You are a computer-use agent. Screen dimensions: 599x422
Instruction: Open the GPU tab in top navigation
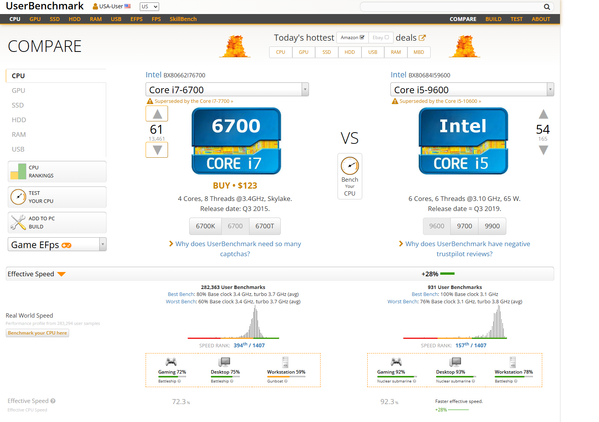click(x=35, y=19)
